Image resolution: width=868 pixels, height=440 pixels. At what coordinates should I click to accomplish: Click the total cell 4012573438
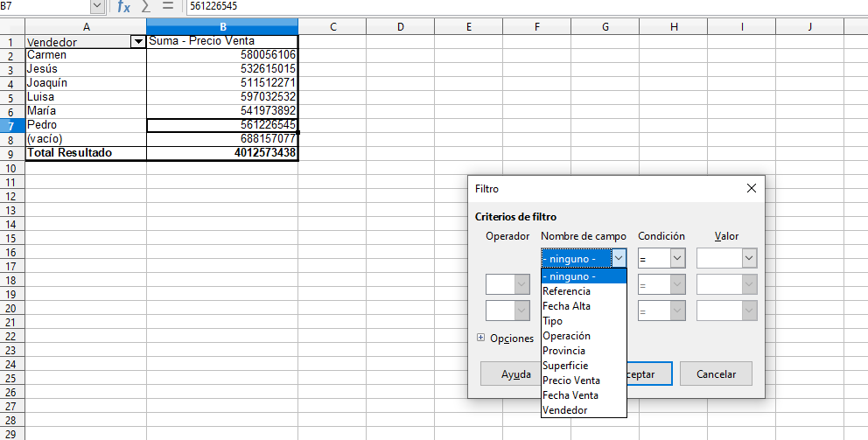click(x=222, y=153)
